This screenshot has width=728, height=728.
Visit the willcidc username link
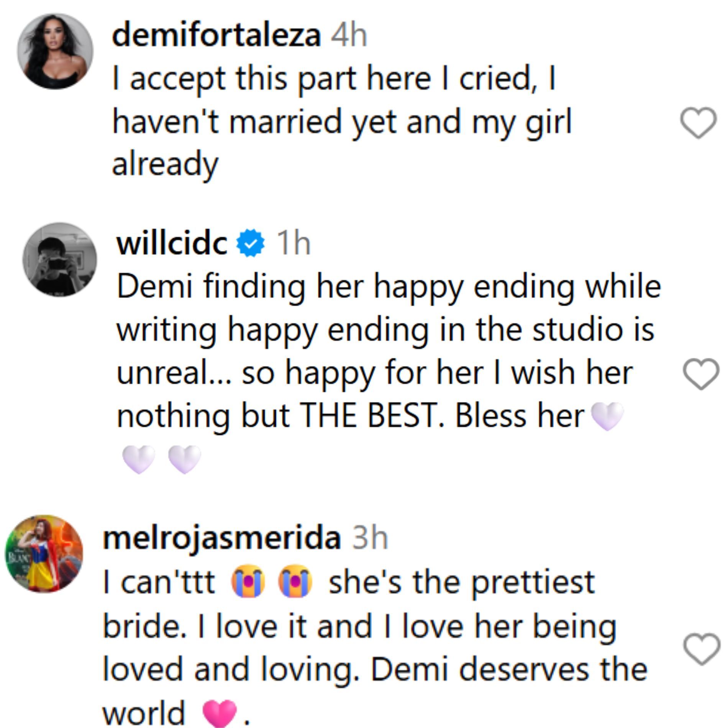172,243
